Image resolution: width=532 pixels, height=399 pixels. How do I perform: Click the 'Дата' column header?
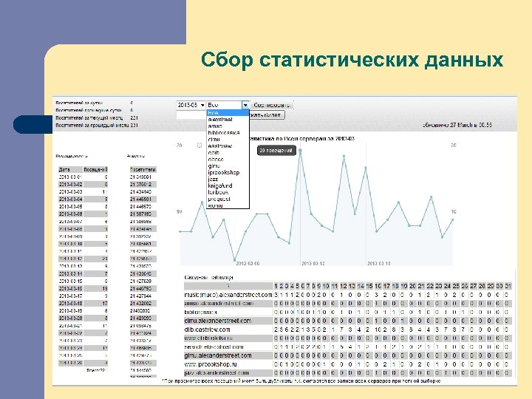(x=70, y=169)
